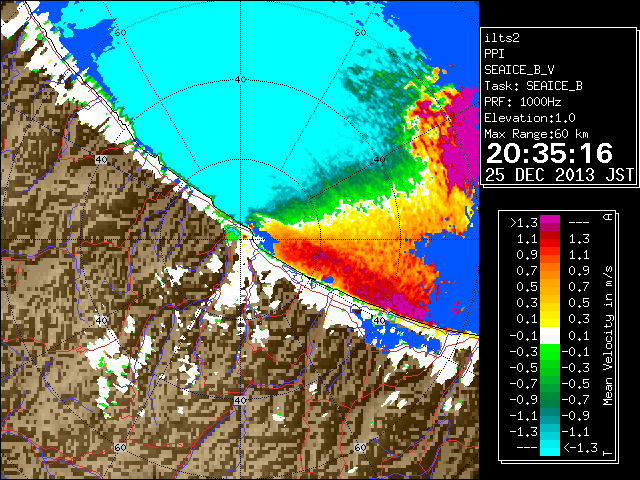Viewport: 640px width, 480px height.
Task: Click the ">1.3" legend value
Action: 524,223
